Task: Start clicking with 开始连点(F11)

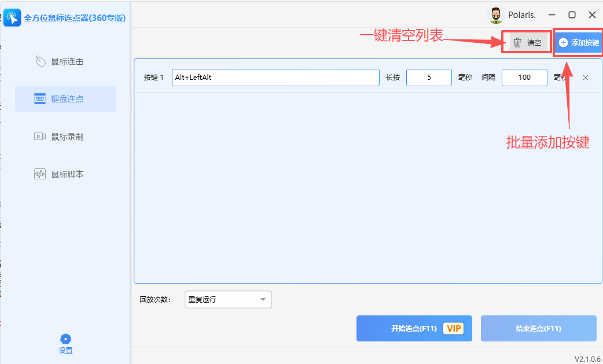Action: tap(405, 328)
